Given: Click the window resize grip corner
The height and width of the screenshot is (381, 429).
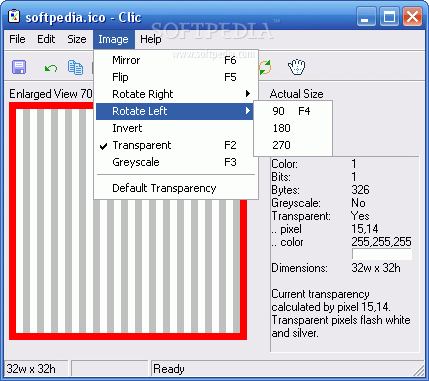Looking at the screenshot, I should (418, 370).
